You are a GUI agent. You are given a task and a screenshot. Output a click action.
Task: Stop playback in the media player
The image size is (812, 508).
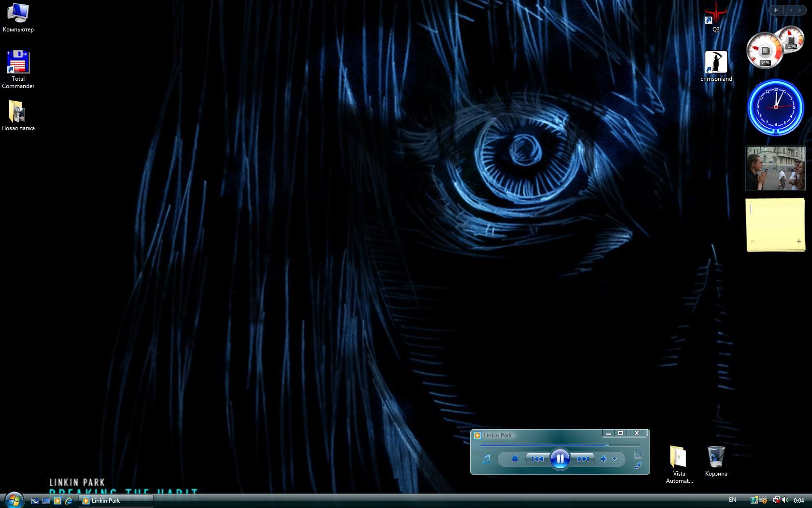tap(515, 459)
